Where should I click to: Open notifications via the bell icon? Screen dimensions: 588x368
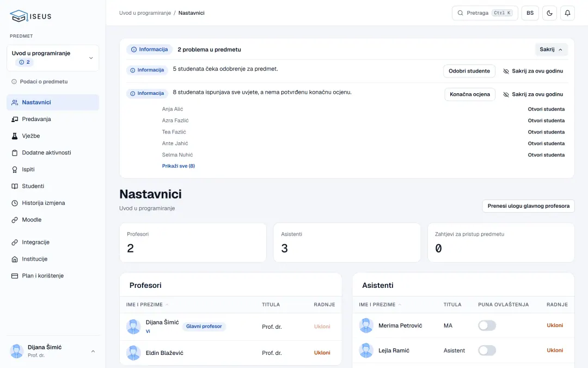tap(567, 13)
